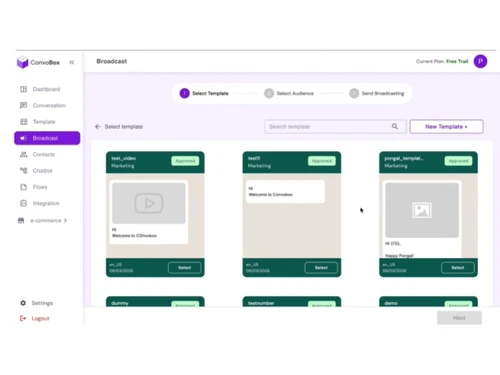Click Approved badge on test_video card
The width and height of the screenshot is (500, 375).
pyautogui.click(x=185, y=161)
